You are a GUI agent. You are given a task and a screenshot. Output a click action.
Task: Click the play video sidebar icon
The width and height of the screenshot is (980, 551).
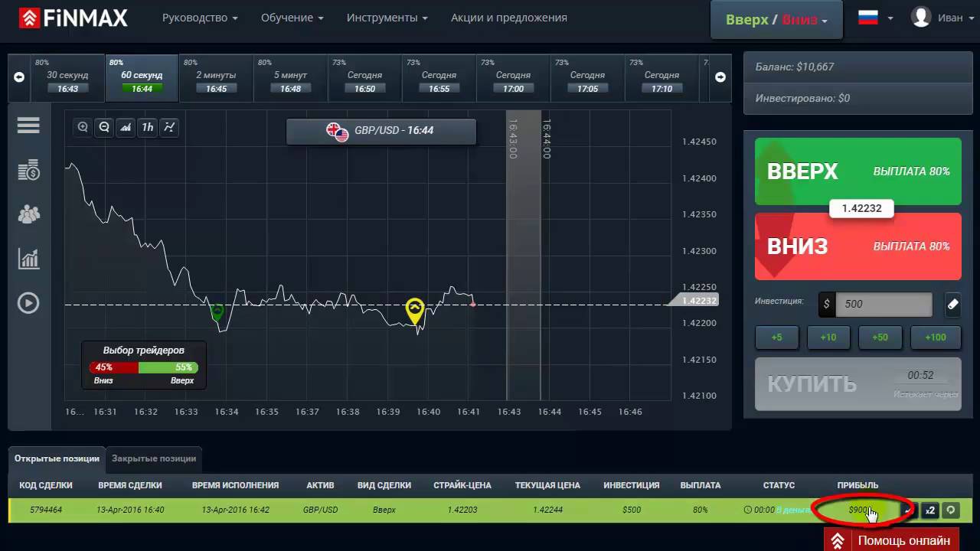click(x=28, y=303)
